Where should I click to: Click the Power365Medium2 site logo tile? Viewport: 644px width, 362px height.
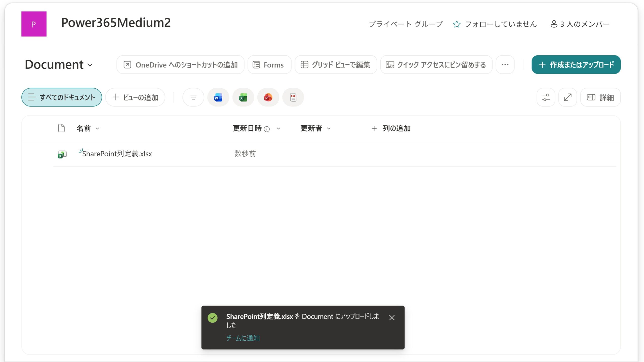(x=34, y=24)
